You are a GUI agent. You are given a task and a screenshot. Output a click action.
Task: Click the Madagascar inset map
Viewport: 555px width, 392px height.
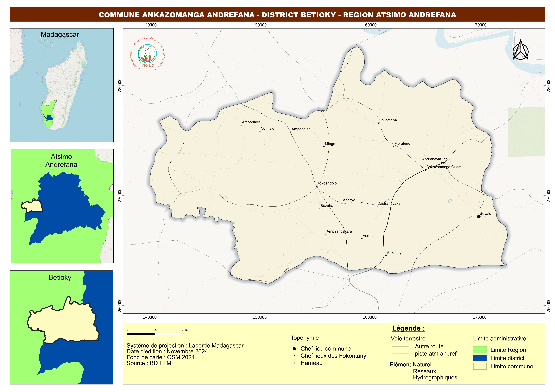[x=62, y=85]
